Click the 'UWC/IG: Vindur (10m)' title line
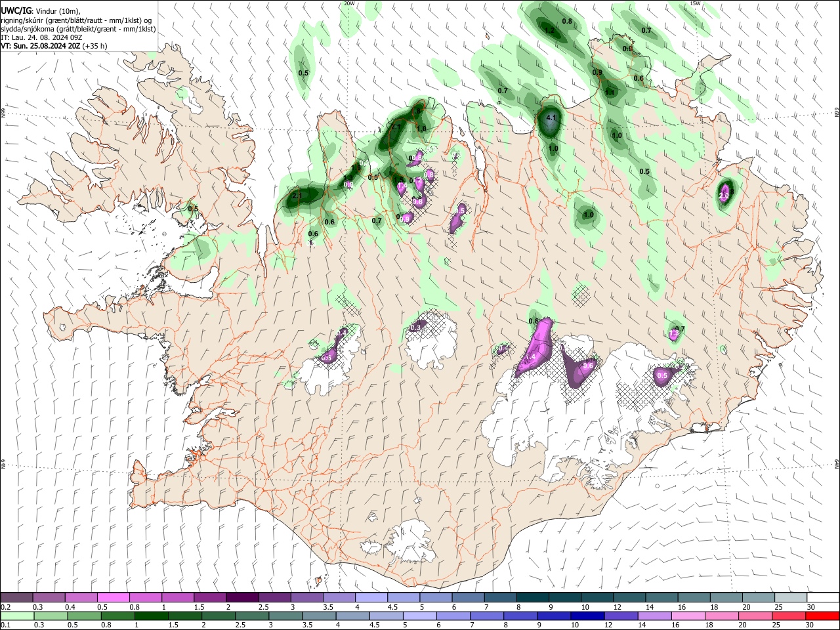 [40, 10]
